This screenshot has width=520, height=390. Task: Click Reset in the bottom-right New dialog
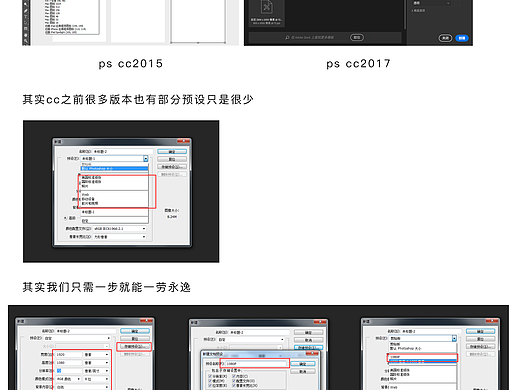click(x=480, y=339)
